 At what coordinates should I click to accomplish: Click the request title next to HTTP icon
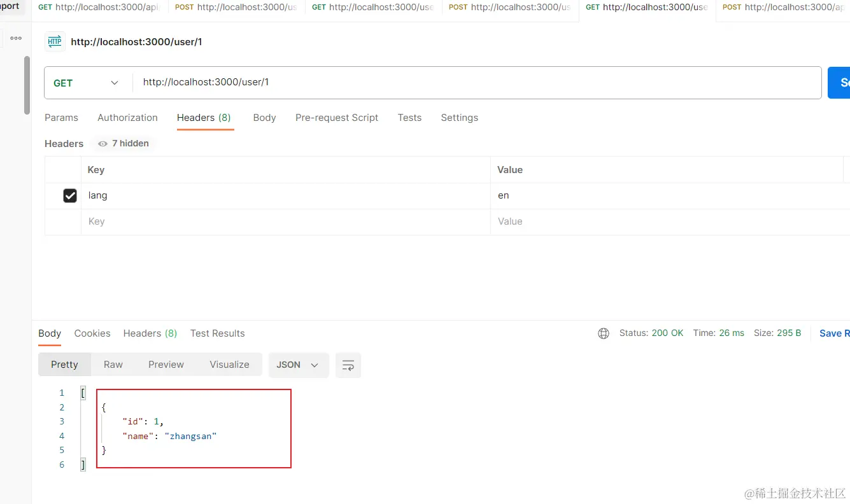point(136,42)
